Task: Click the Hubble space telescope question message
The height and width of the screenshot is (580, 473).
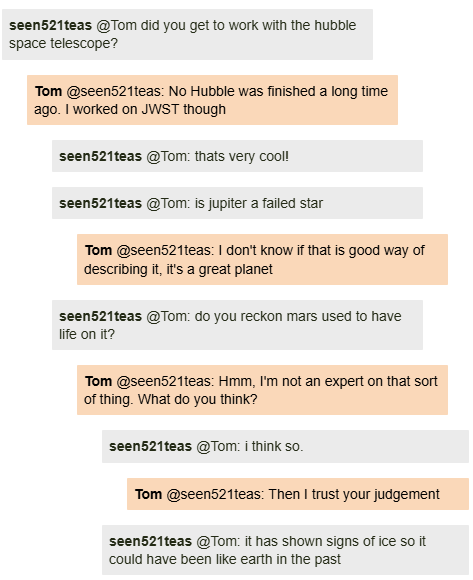Action: (187, 34)
